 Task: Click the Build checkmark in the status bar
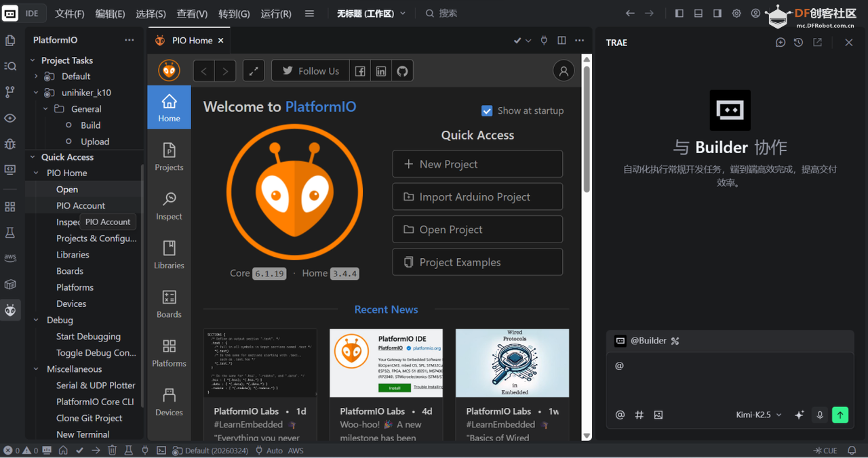(79, 450)
